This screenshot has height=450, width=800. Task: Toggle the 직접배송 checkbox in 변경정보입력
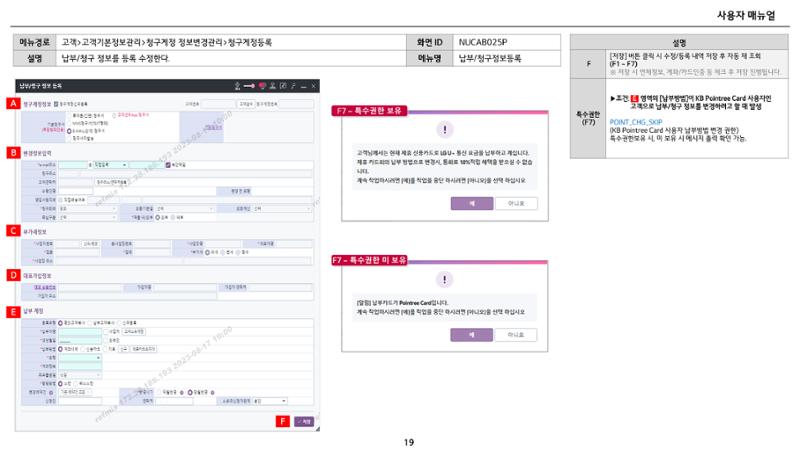pos(60,199)
